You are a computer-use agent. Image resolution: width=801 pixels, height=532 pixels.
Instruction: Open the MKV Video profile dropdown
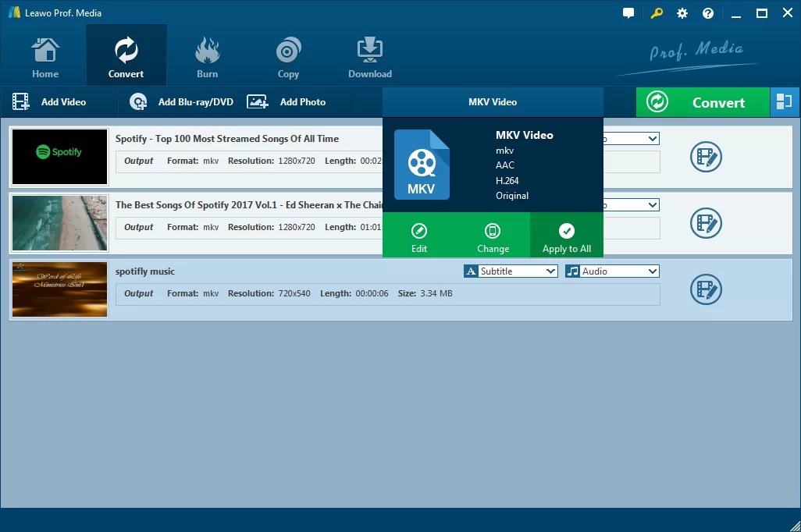pos(493,102)
